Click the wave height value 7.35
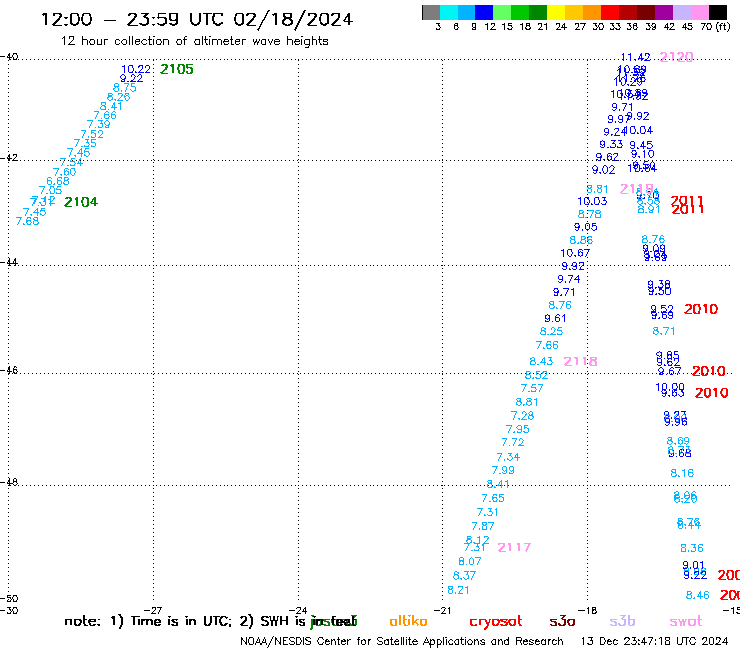 pos(85,143)
